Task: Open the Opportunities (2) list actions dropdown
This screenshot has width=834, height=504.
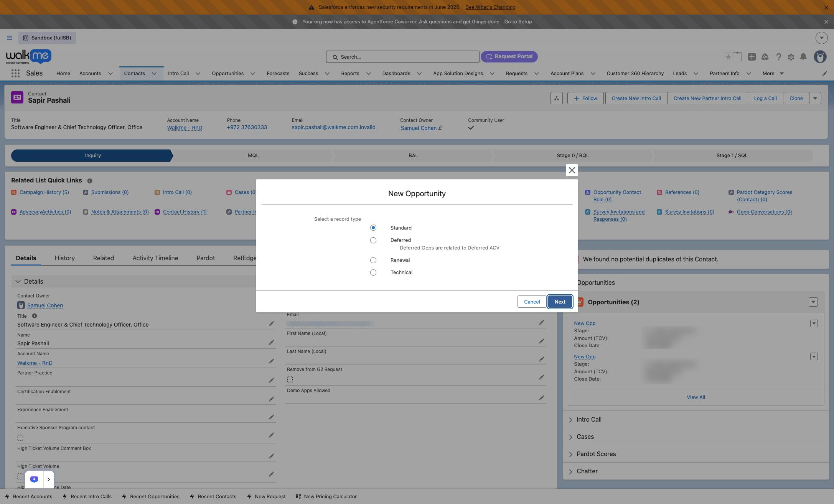Action: pos(813,302)
